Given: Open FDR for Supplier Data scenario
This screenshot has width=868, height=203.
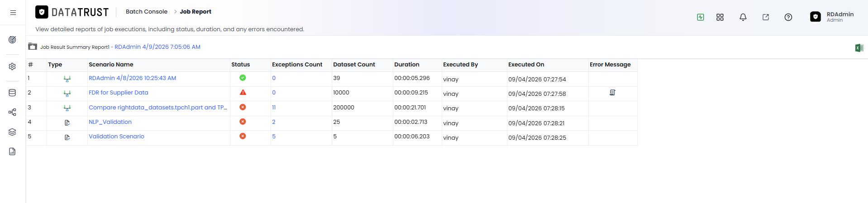Looking at the screenshot, I should click(119, 92).
